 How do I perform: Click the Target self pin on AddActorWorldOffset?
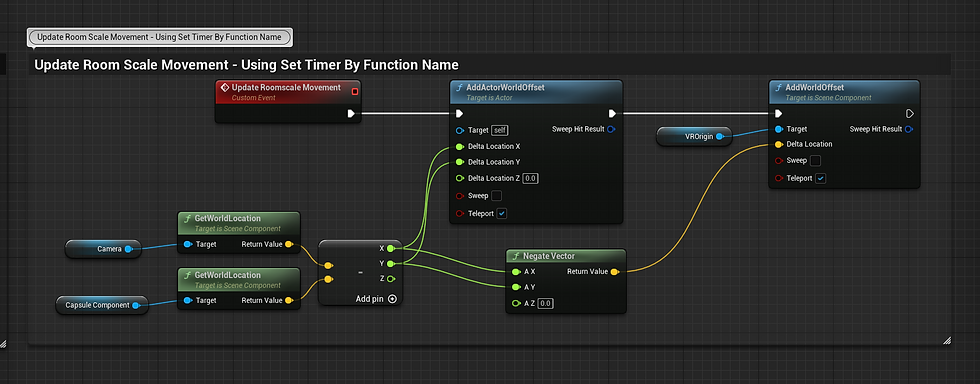click(460, 130)
